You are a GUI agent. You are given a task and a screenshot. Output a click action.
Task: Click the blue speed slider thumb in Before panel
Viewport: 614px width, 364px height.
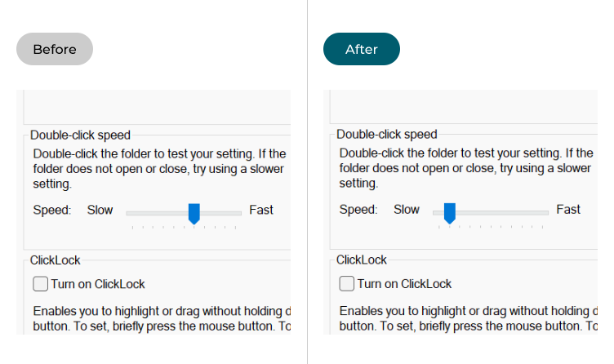194,213
